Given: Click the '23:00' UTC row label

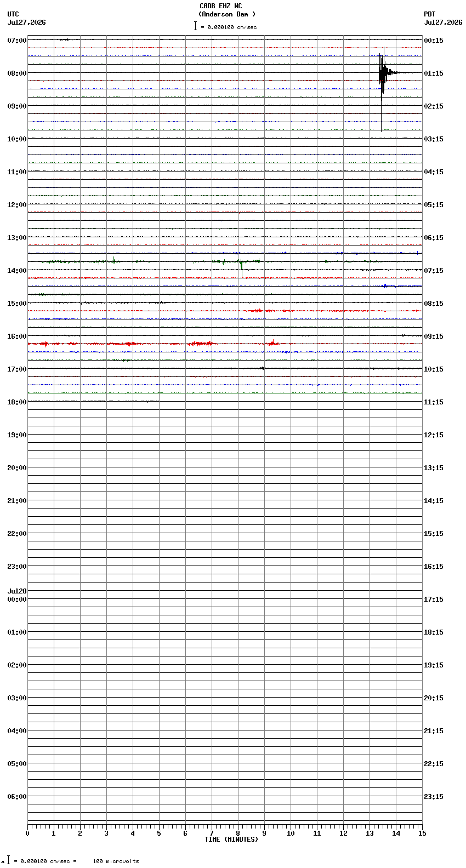Looking at the screenshot, I should point(17,567).
